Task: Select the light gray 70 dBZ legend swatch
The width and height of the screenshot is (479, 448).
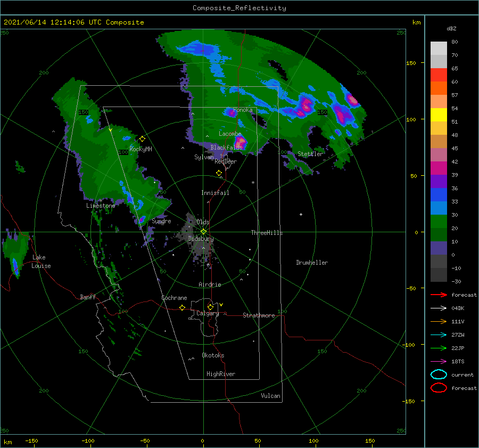Action: [x=439, y=48]
